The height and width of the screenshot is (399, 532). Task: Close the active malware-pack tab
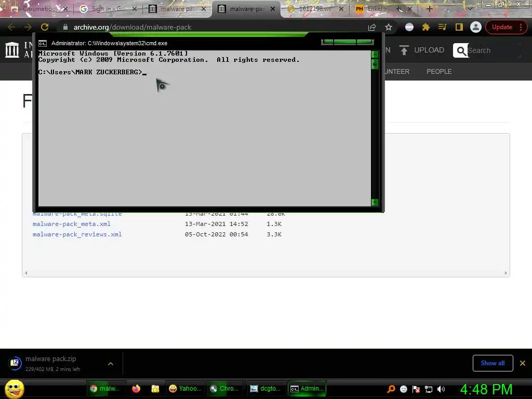[273, 9]
